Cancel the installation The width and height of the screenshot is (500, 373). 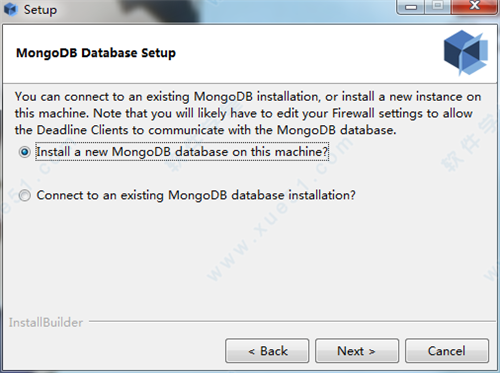click(x=447, y=351)
